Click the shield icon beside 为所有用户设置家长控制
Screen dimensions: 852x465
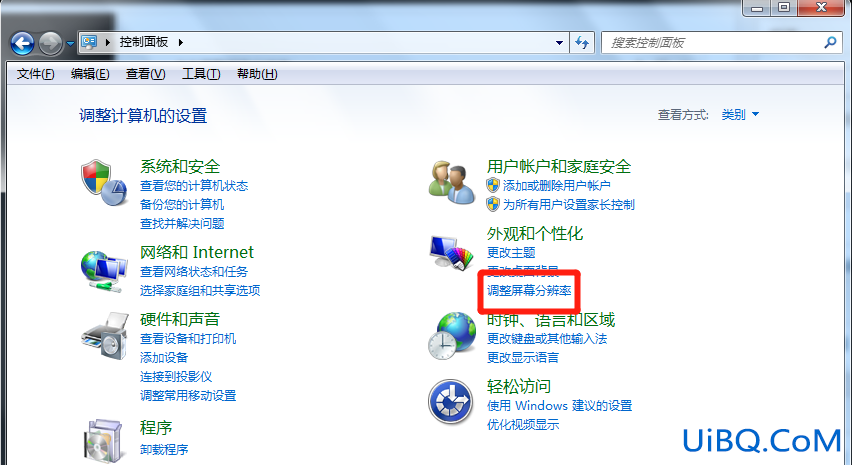point(493,204)
